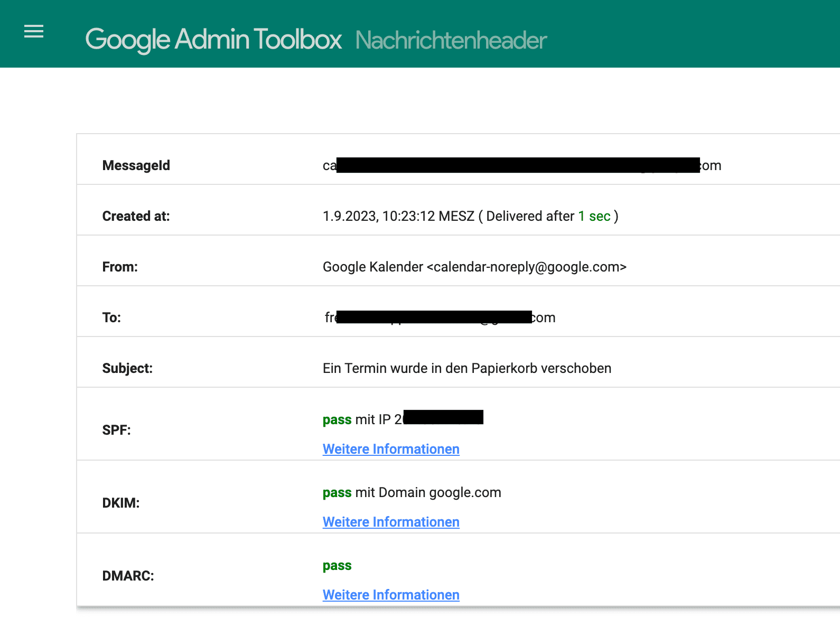Open Weitere Informationen link under DMARC
The image size is (840, 636).
[391, 595]
